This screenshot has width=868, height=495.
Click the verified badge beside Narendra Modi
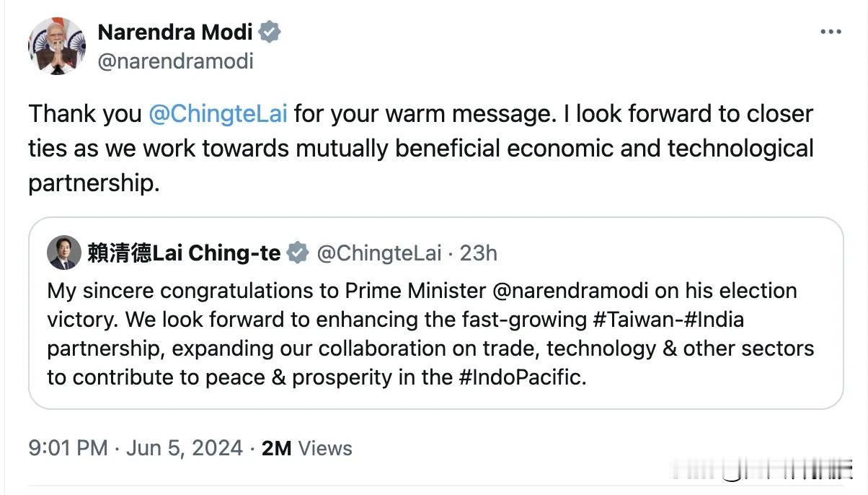pos(270,32)
